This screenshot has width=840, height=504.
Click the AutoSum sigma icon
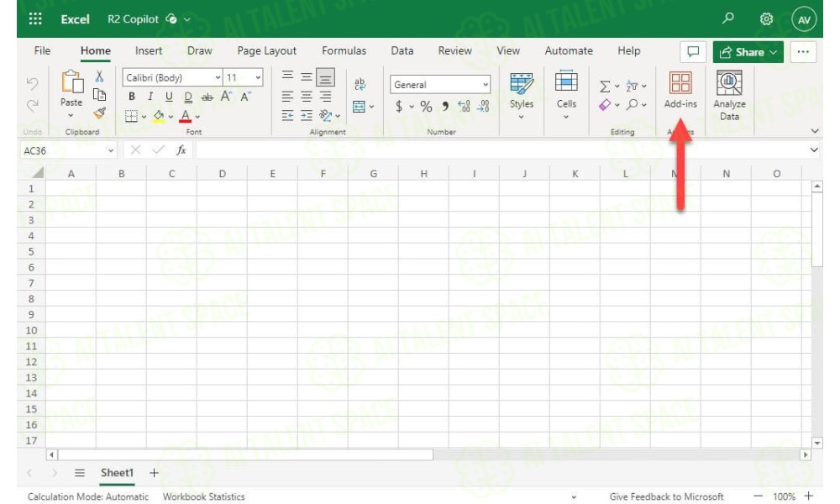(605, 87)
